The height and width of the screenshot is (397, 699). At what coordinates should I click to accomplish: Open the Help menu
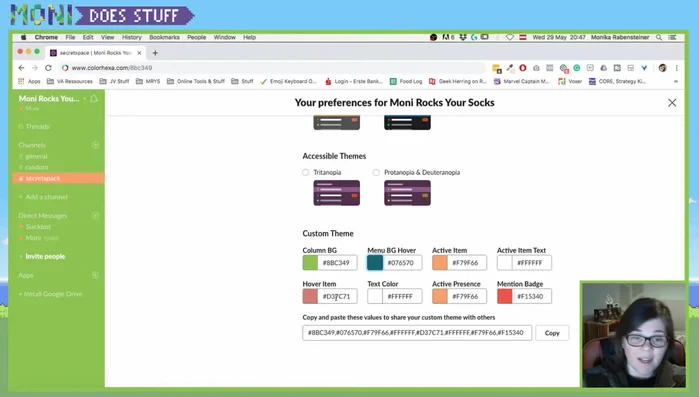[249, 37]
